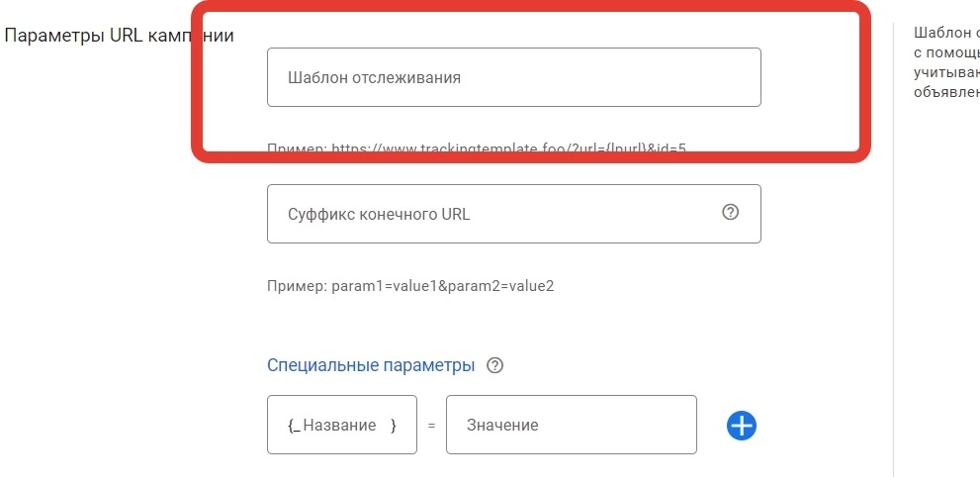
Task: Click the Специальные параметры heading
Action: [371, 365]
